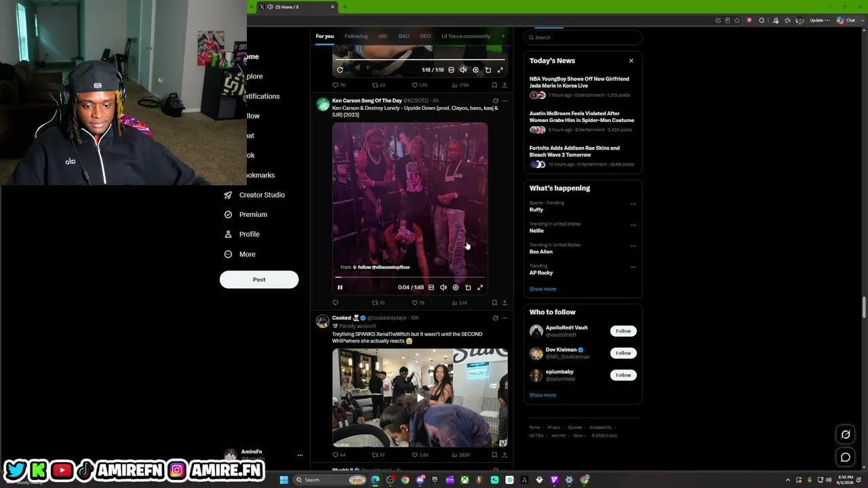The width and height of the screenshot is (868, 488).
Task: Open Fortnite Addison Rae news story
Action: 583,156
